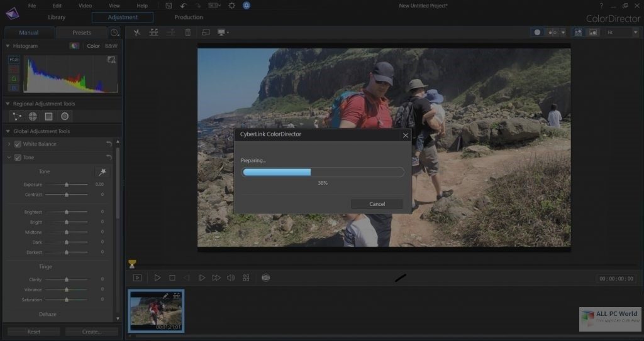Expand the histogram with corner icon

click(111, 60)
